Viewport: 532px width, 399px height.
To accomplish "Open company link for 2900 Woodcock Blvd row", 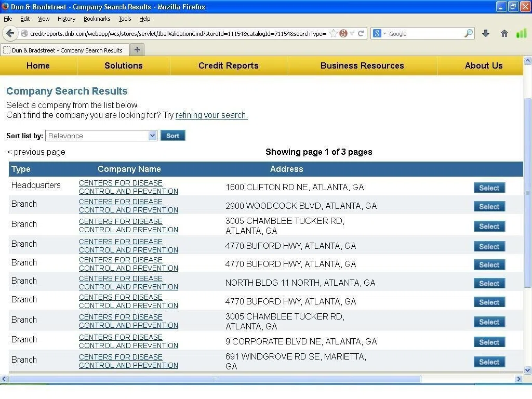I will pos(129,206).
